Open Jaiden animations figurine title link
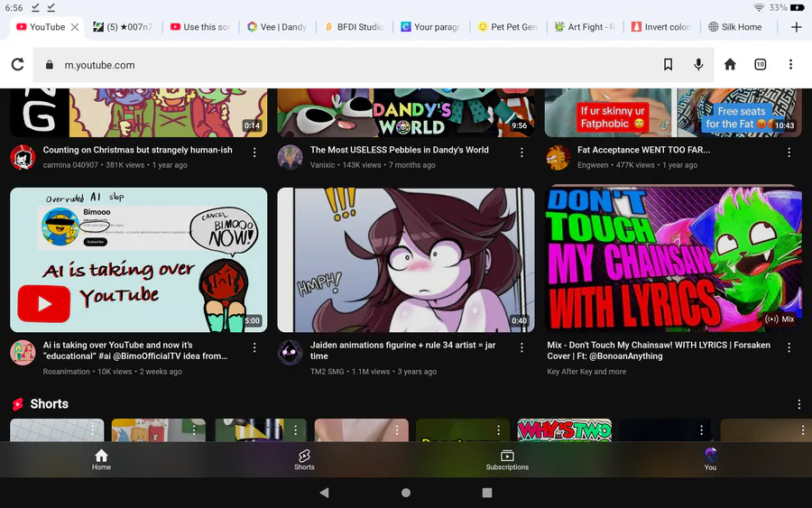Screen dimensions: 812x508 403,351
